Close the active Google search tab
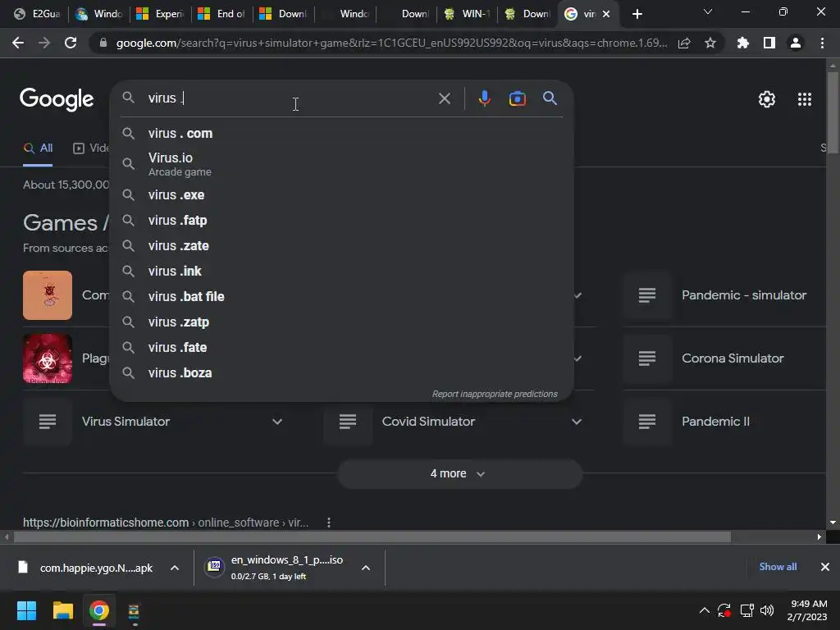 point(606,14)
